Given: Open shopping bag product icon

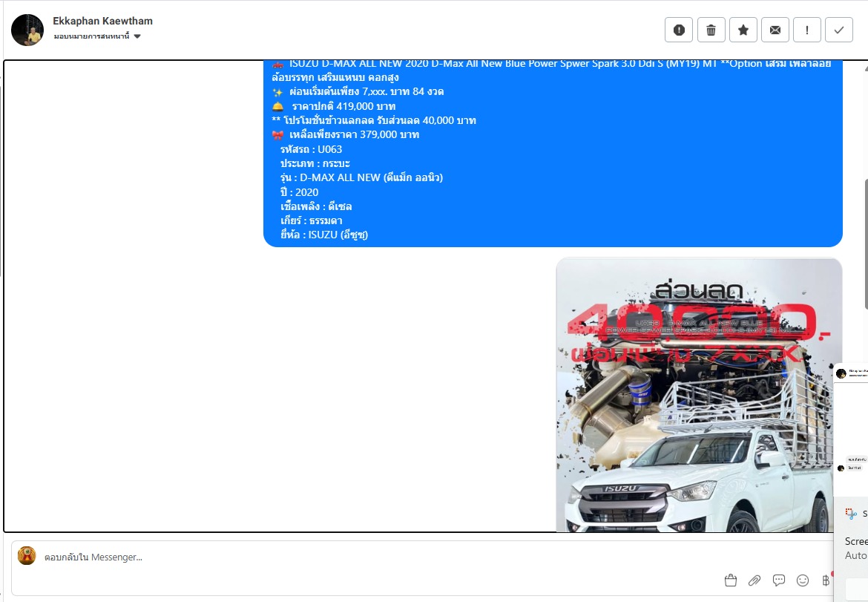Looking at the screenshot, I should [730, 580].
